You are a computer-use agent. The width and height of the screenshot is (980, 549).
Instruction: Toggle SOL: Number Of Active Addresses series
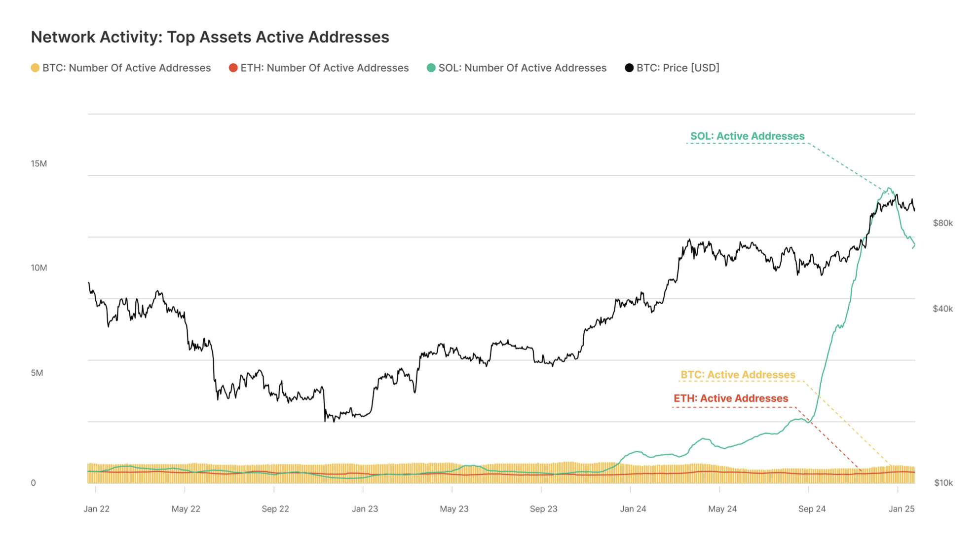tap(522, 68)
